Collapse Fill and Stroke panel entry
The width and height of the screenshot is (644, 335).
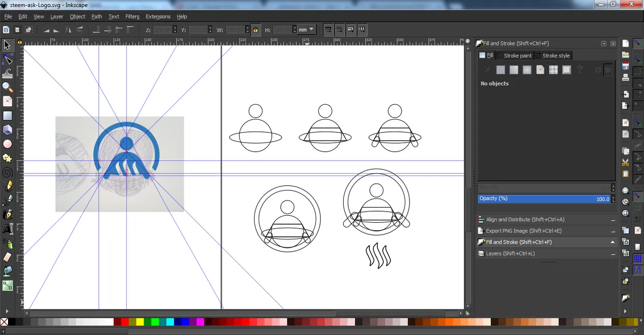547,242
